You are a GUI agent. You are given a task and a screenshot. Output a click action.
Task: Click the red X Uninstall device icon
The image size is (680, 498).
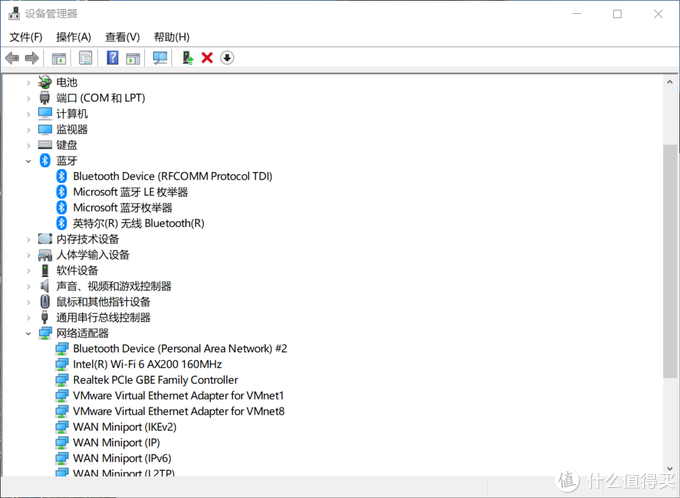coord(207,58)
